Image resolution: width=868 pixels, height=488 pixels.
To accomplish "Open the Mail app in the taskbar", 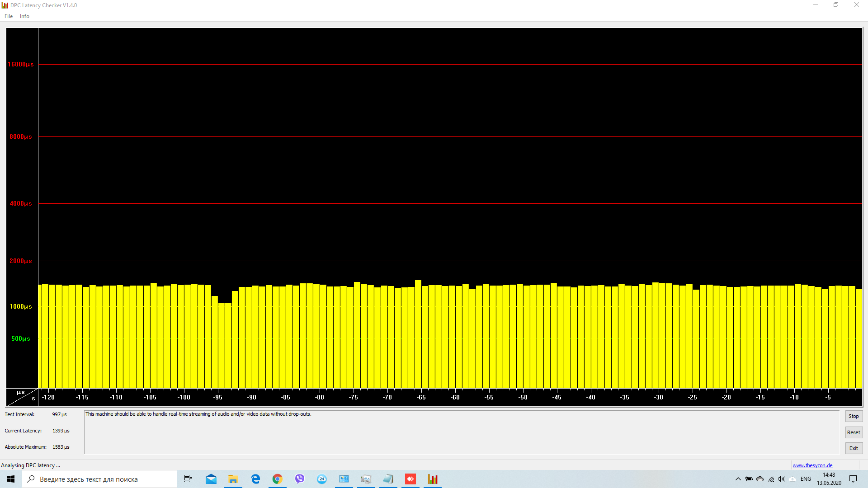I will coord(211,479).
